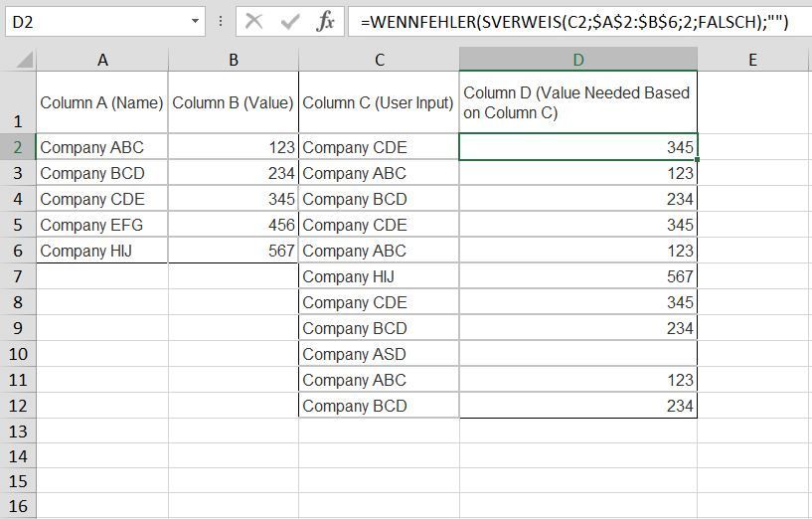The width and height of the screenshot is (812, 519).
Task: Click cell C12 'Company BCD'
Action: (x=379, y=406)
